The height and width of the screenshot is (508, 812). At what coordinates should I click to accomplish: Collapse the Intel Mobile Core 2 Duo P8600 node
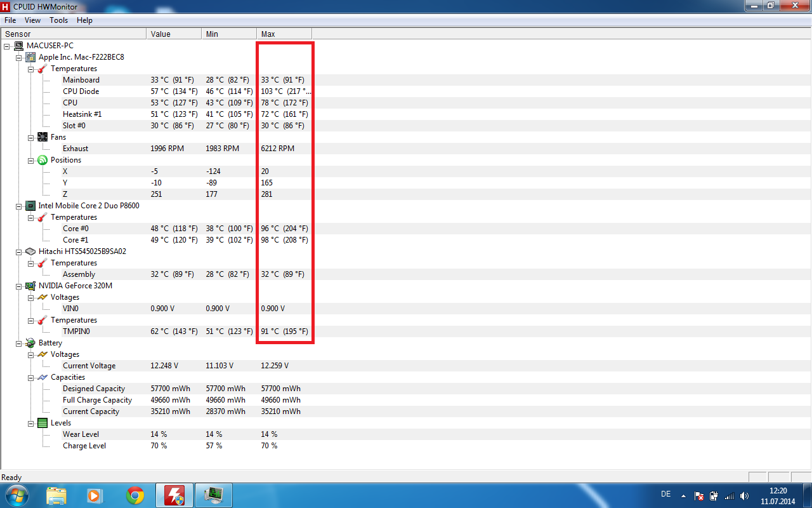tap(19, 206)
